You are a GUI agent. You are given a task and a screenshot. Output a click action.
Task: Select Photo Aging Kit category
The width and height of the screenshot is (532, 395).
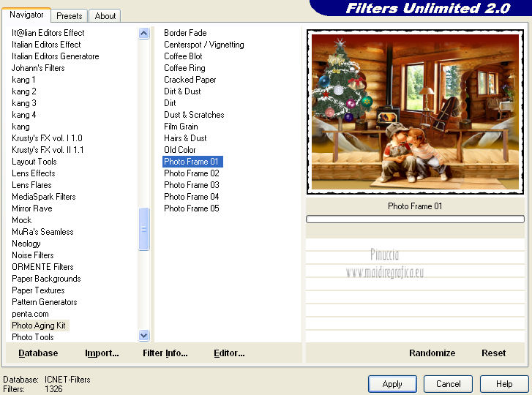[x=39, y=326]
